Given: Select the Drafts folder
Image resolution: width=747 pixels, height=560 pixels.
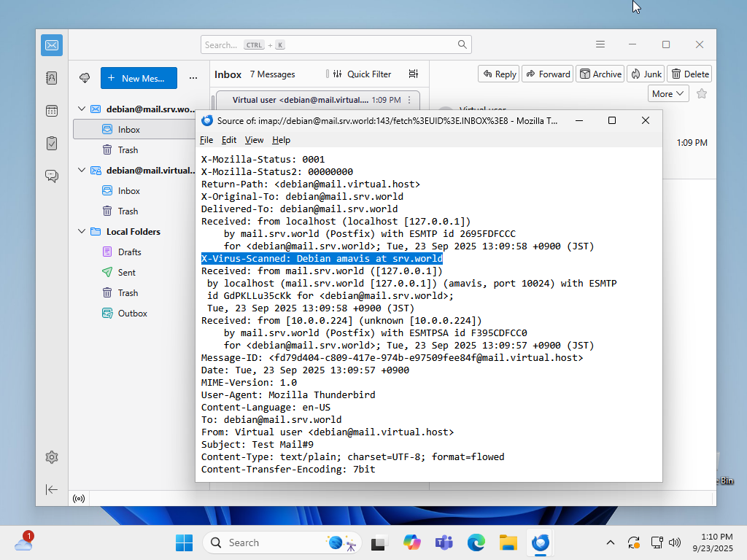Looking at the screenshot, I should click(129, 252).
